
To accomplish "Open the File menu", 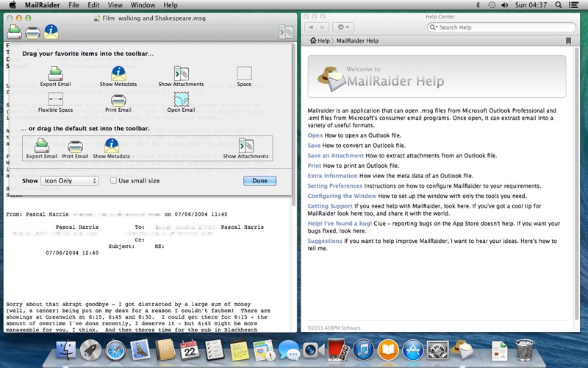I will (74, 5).
